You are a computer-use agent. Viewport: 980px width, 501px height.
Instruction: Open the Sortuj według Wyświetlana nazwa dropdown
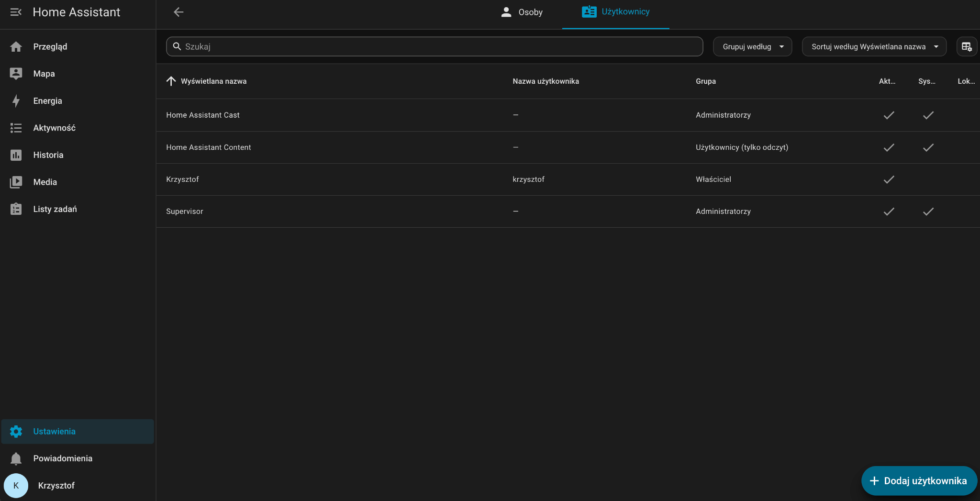pos(874,46)
